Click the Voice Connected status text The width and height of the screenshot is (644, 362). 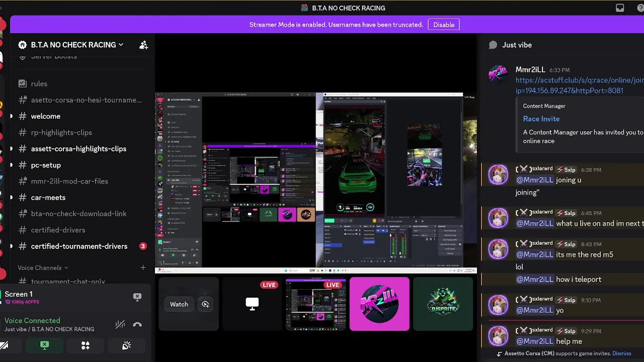click(x=32, y=320)
